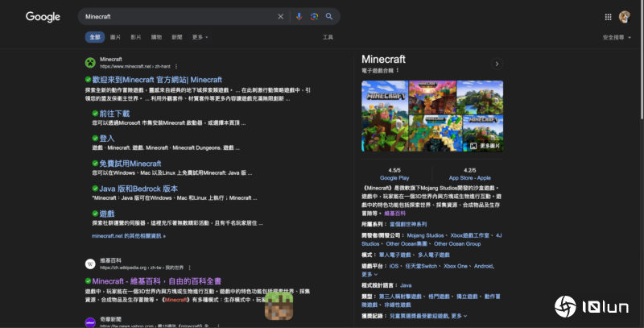Open the Xbox One platform link
Viewport: 644px width, 328px height.
[456, 266]
